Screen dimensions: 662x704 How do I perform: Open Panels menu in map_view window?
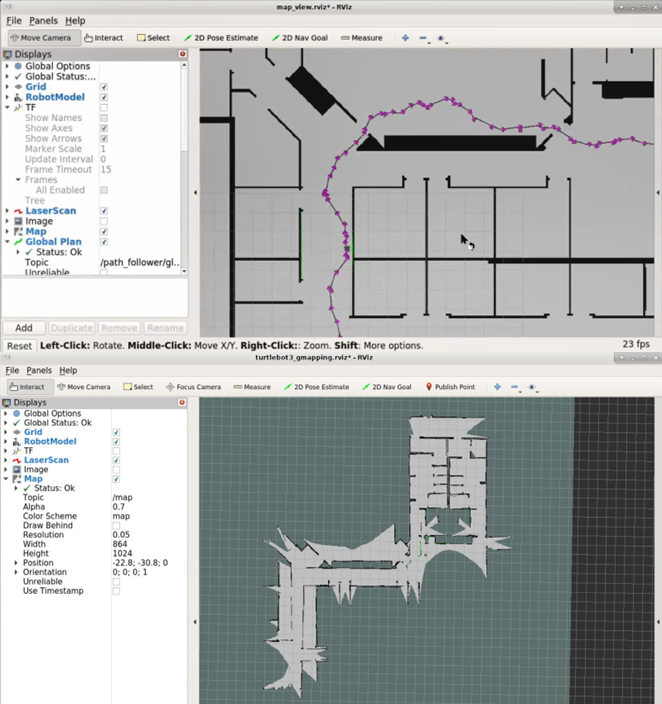tap(43, 21)
